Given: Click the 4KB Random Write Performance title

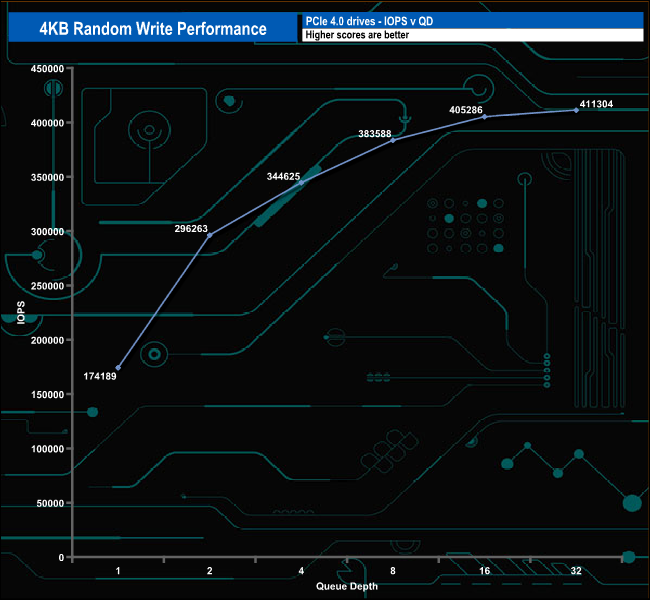Looking at the screenshot, I should point(153,29).
